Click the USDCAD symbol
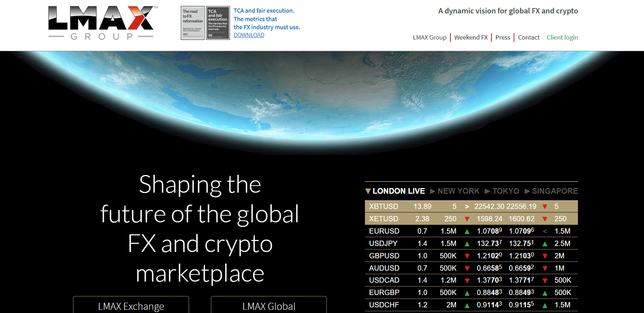 (x=384, y=280)
